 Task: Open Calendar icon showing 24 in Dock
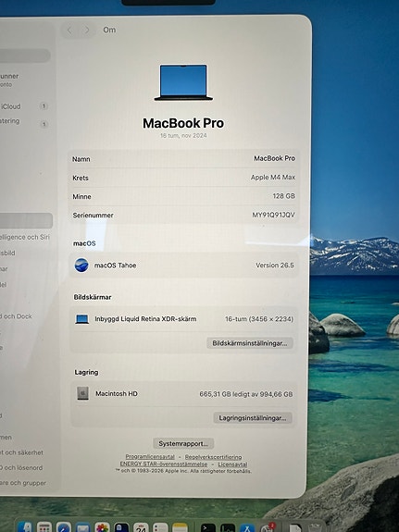(x=141, y=527)
